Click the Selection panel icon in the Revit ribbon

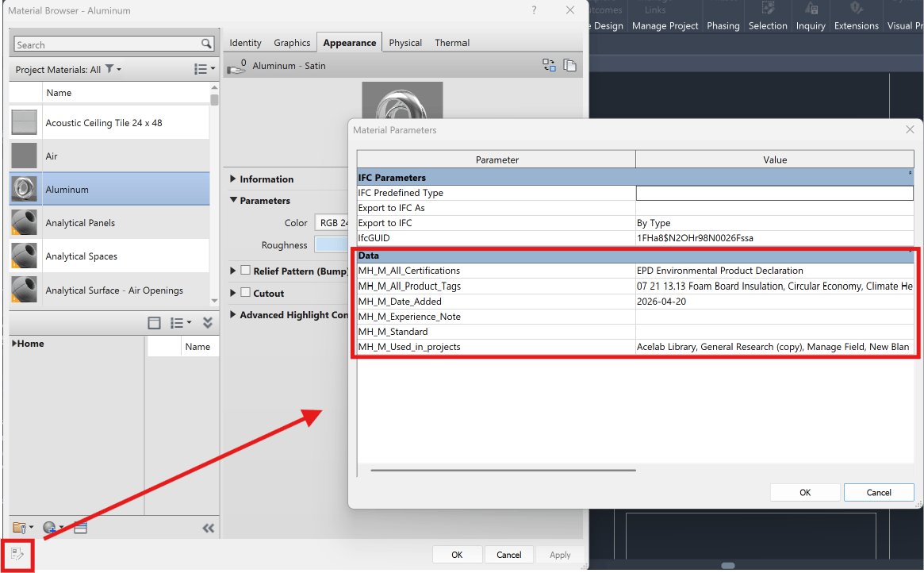tap(768, 8)
